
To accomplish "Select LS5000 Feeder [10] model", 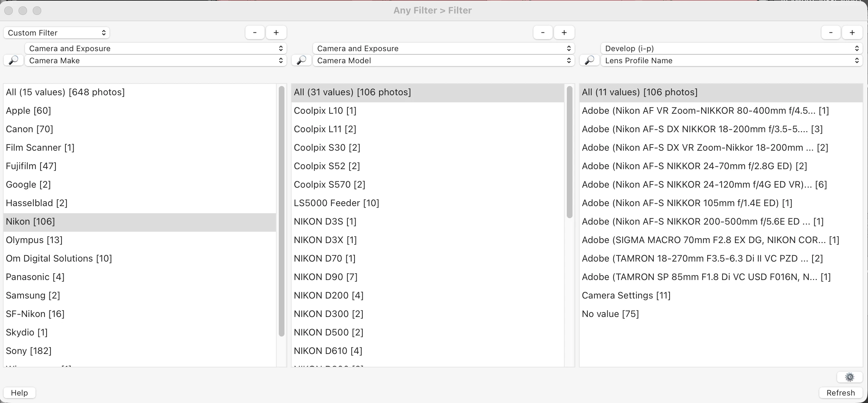I will coord(428,203).
